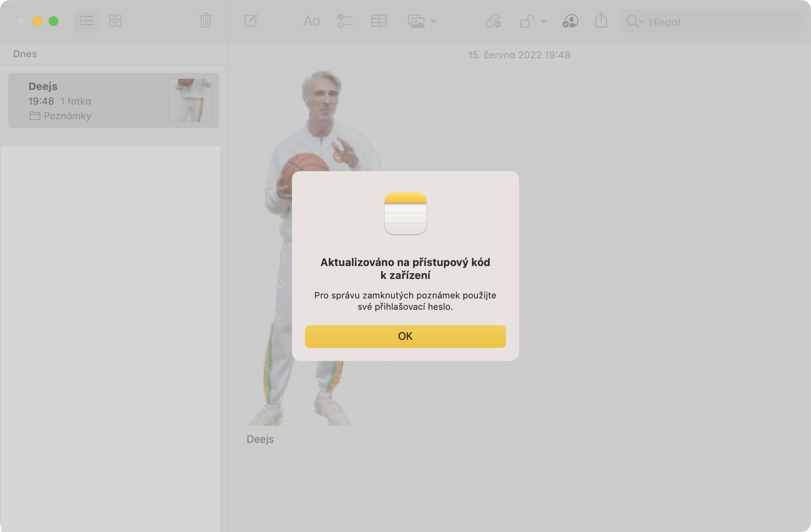The width and height of the screenshot is (811, 532).
Task: Select the Deejs note in list
Action: click(x=114, y=101)
